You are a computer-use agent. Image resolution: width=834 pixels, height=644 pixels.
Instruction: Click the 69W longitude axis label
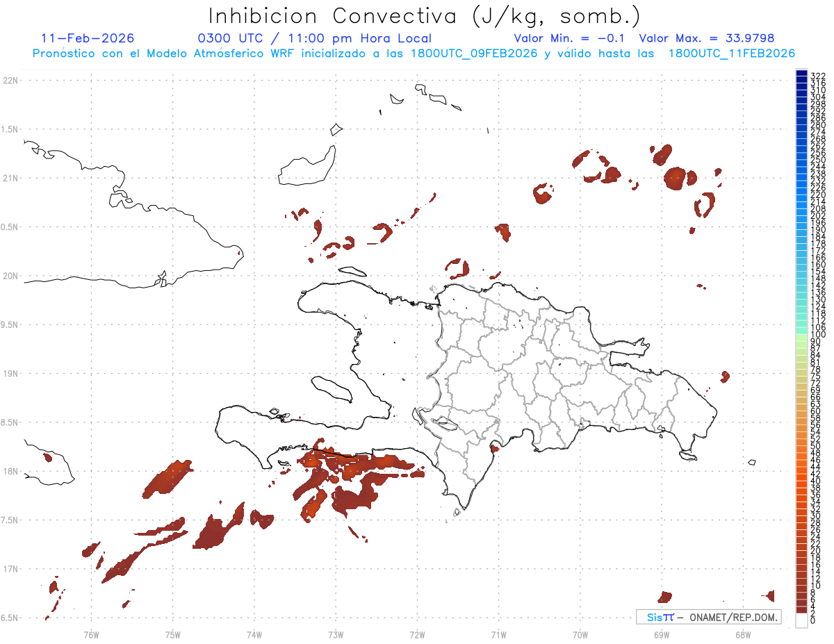pos(662,634)
